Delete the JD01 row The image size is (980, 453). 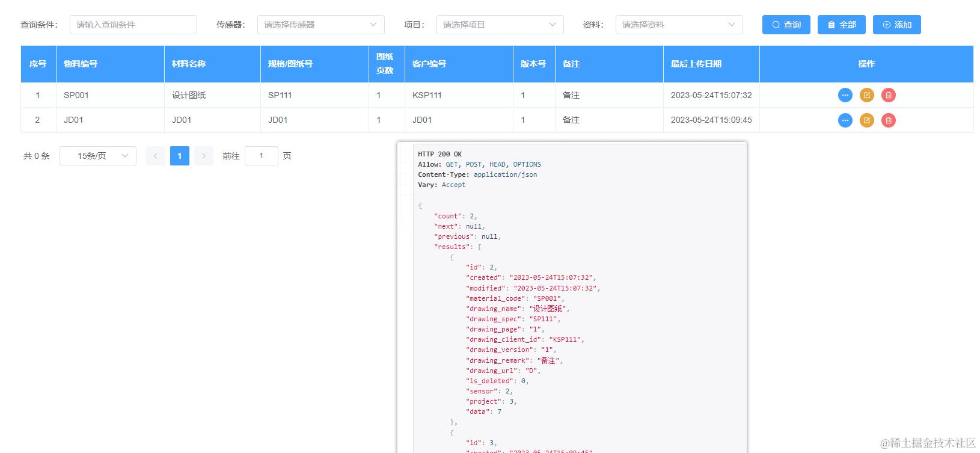coord(888,120)
